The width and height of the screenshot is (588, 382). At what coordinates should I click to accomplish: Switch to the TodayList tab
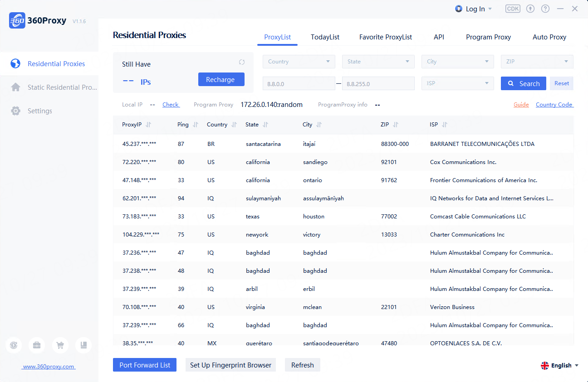(x=325, y=37)
